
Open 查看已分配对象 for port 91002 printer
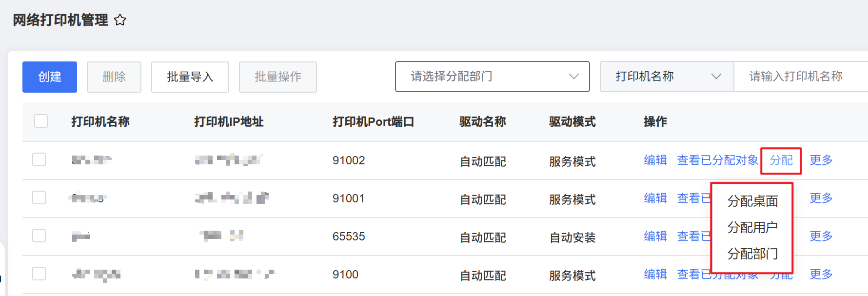click(717, 160)
